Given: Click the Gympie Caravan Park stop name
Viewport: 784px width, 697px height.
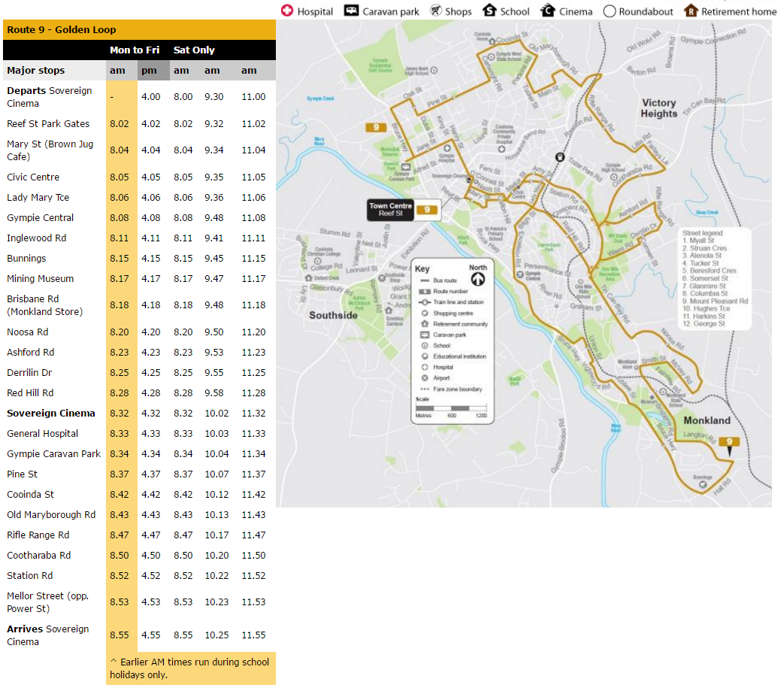Looking at the screenshot, I should click(x=53, y=454).
